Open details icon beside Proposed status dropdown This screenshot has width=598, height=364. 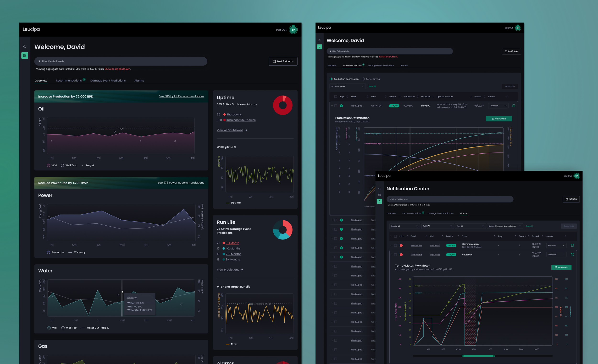point(514,106)
